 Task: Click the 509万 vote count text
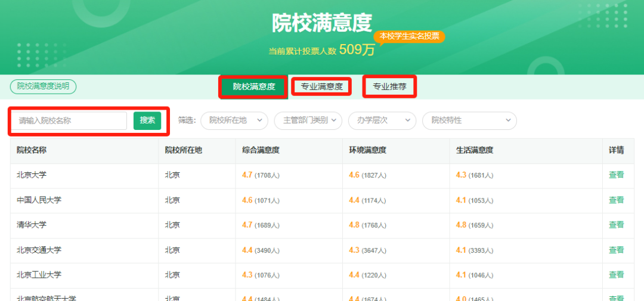coord(357,50)
